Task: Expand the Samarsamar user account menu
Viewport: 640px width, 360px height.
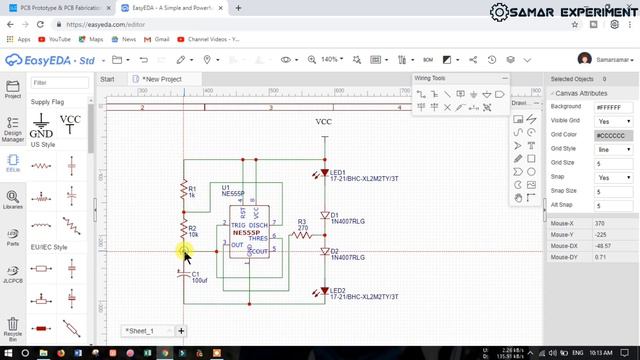Action: pos(615,60)
